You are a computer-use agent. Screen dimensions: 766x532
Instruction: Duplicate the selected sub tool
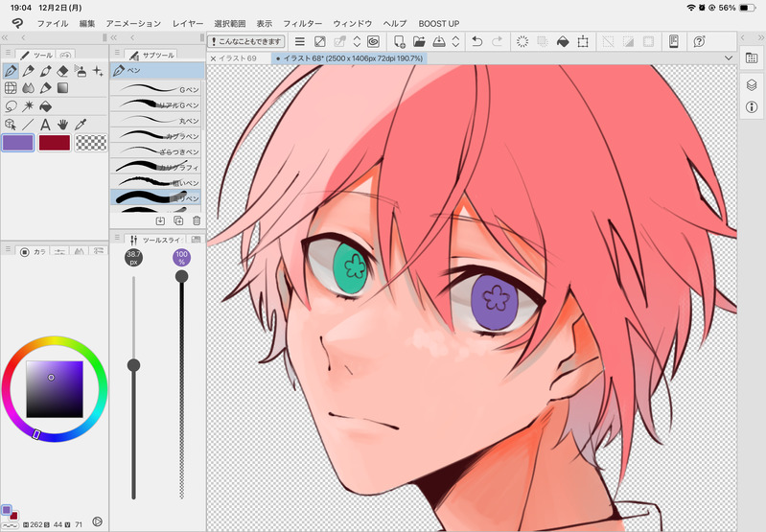(x=178, y=220)
